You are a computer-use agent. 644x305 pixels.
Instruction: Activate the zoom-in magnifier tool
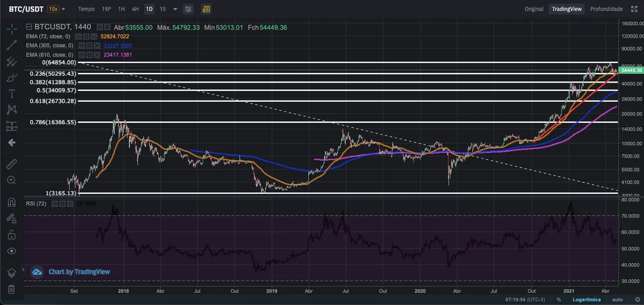click(x=12, y=180)
